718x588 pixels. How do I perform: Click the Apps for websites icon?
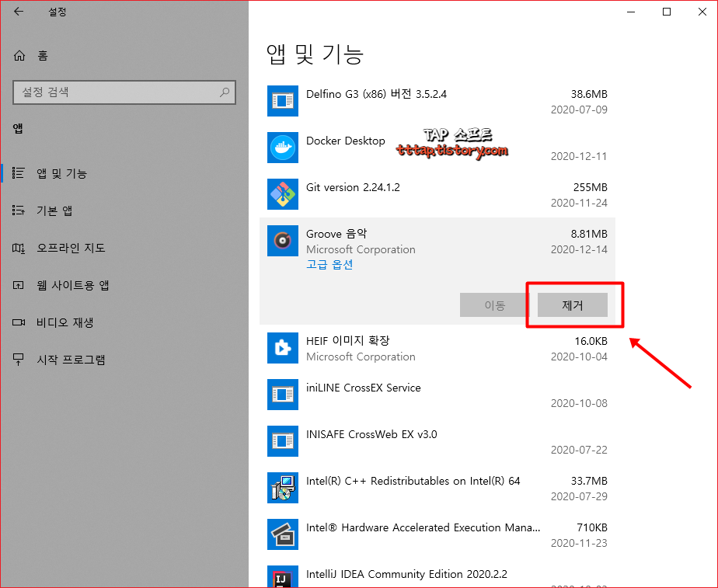pos(19,285)
